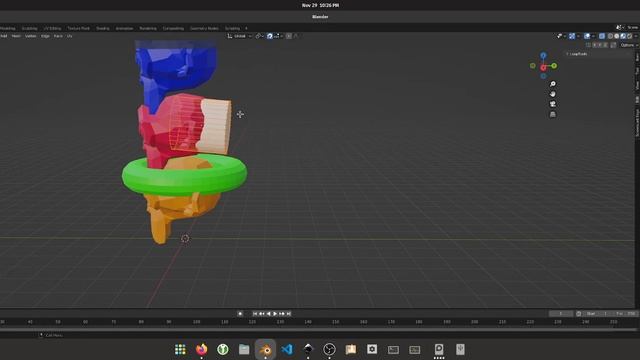
Task: Switch to Animation workspace tab
Action: (x=124, y=28)
